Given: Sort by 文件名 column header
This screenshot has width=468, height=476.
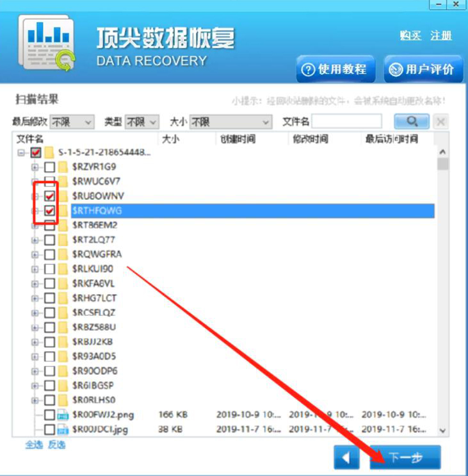Looking at the screenshot, I should click(86, 139).
